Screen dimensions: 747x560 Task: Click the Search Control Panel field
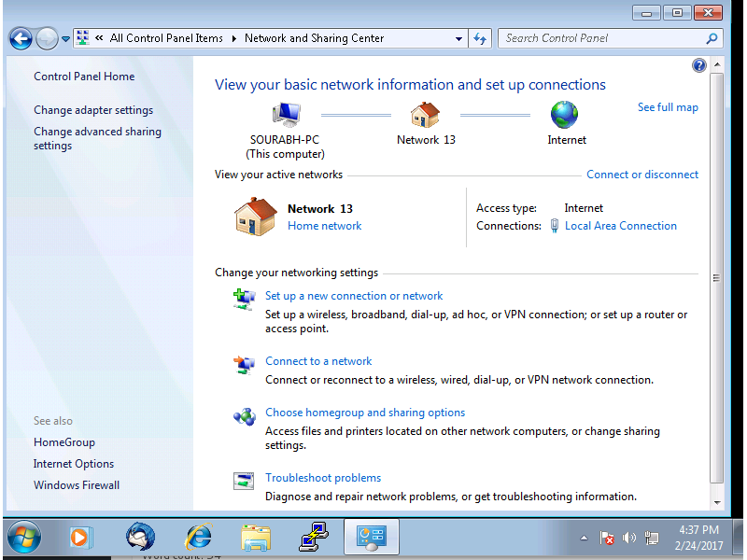point(610,38)
